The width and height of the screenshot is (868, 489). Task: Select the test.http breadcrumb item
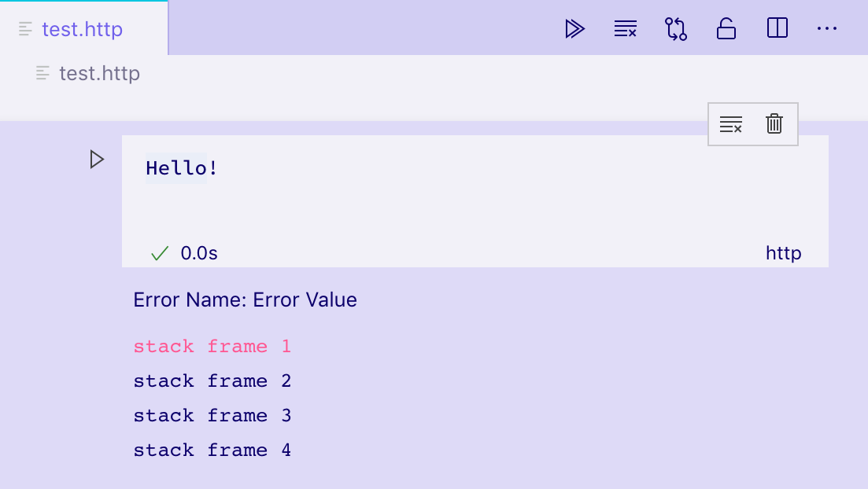pyautogui.click(x=99, y=72)
